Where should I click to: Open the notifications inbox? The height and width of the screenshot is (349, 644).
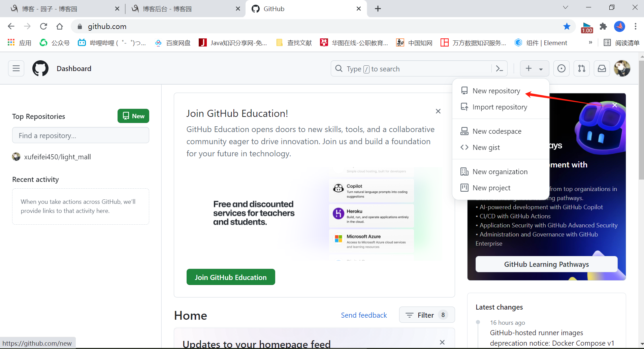602,68
